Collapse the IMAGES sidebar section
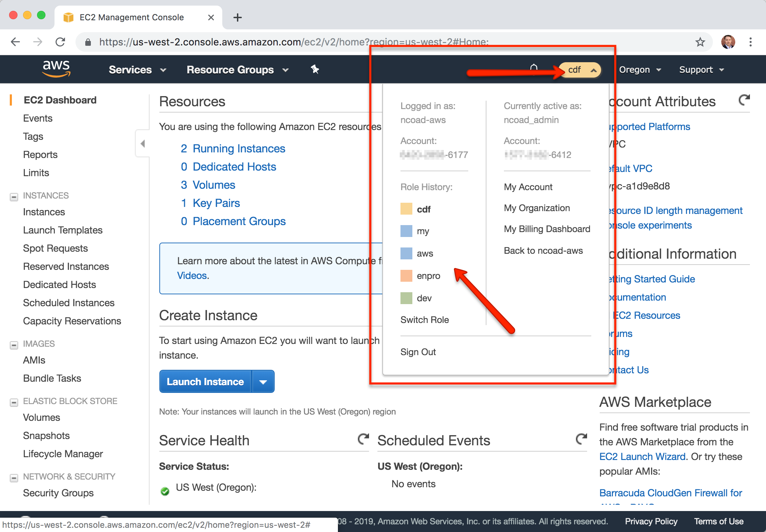The image size is (766, 532). click(14, 345)
